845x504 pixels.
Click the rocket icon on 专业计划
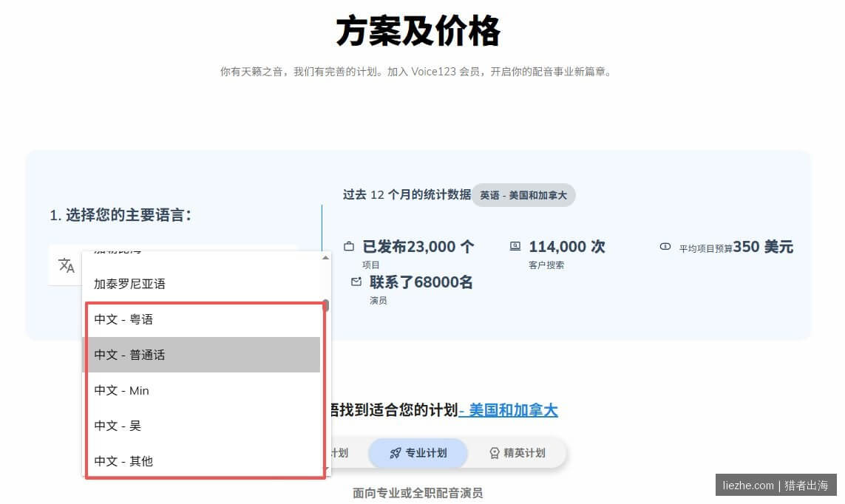tap(395, 454)
